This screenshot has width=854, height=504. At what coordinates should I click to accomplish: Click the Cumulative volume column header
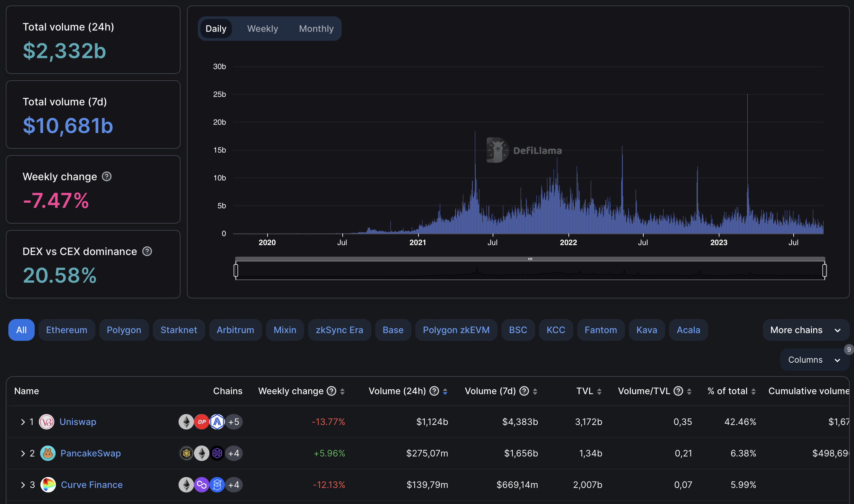point(808,391)
